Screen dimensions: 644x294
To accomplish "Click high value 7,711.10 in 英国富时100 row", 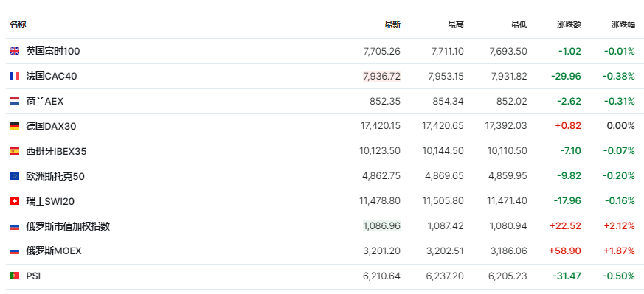I will (448, 52).
